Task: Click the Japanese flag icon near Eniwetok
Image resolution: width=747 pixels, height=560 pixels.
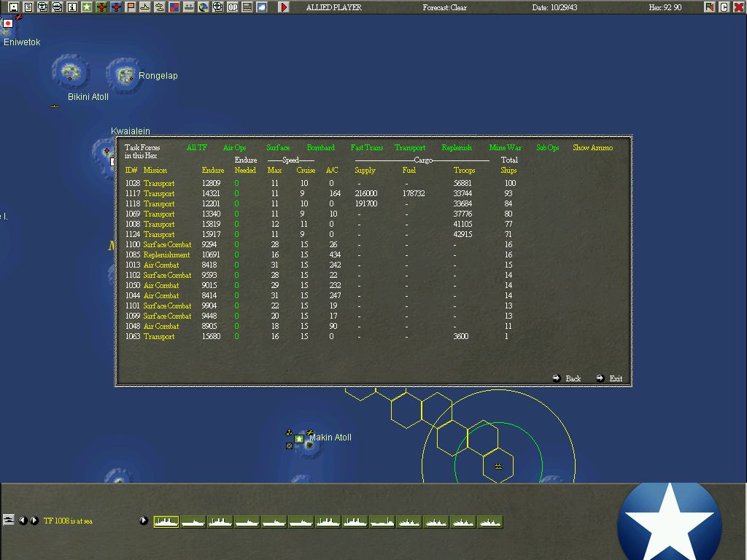Action: point(8,23)
